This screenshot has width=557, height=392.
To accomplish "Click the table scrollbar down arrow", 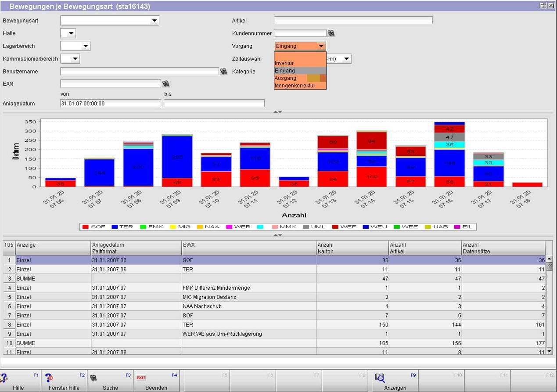I will click(549, 351).
